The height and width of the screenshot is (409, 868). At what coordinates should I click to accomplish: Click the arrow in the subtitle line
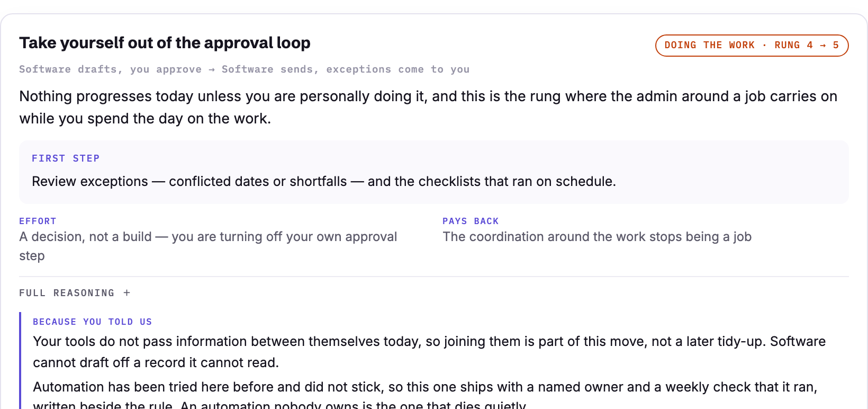pos(212,69)
